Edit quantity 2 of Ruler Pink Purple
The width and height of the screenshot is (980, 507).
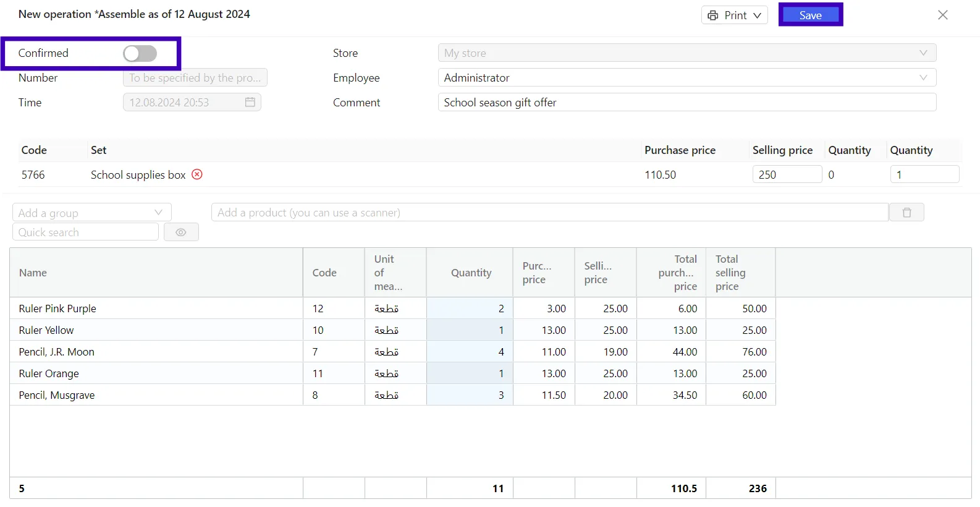pyautogui.click(x=470, y=309)
